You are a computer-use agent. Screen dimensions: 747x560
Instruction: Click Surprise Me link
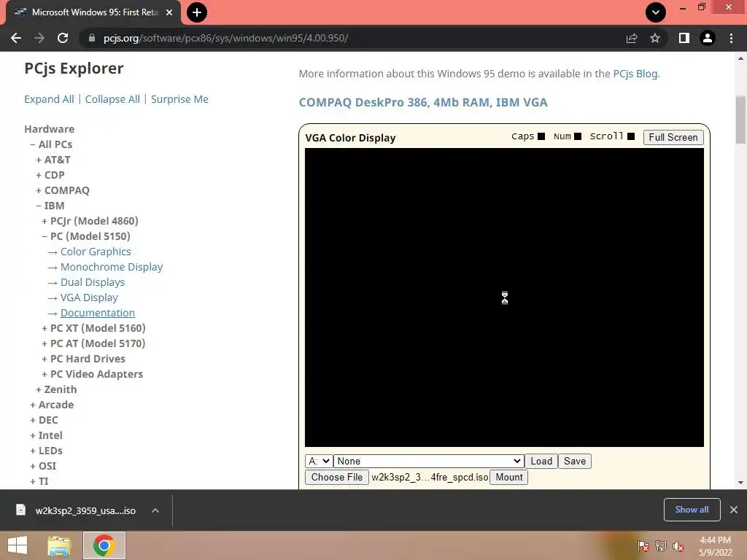[179, 99]
